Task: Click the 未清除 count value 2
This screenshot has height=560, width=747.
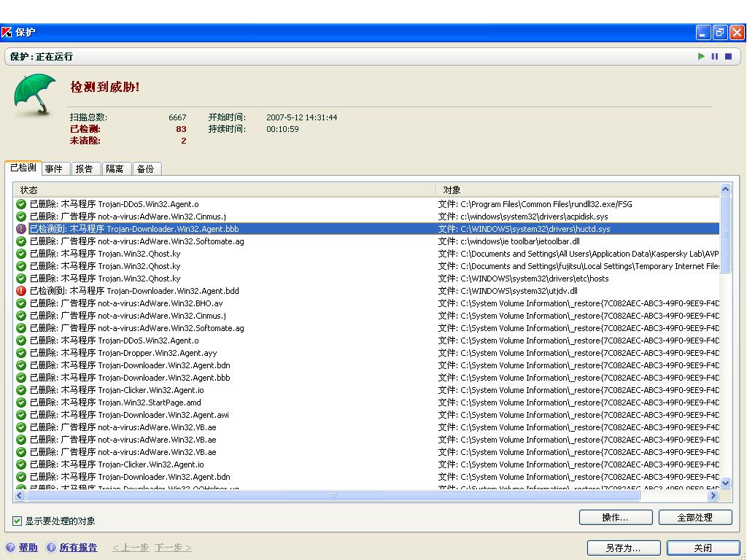Action: [183, 141]
